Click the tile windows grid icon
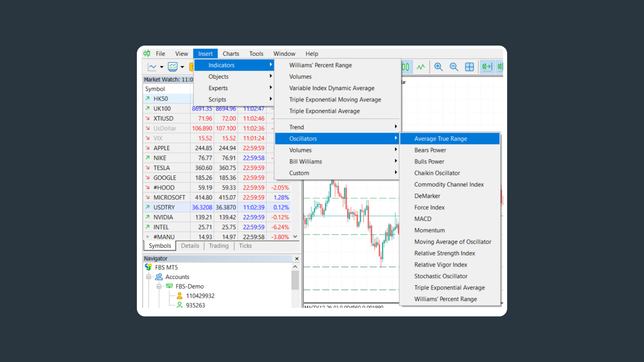Image resolution: width=644 pixels, height=362 pixels. (470, 67)
